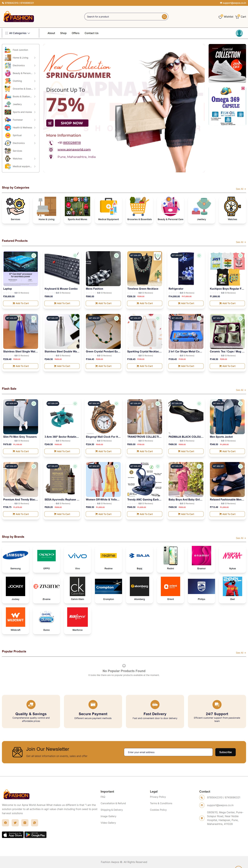
Task: Open the Special Collection shoe banner
Action: [x=227, y=63]
